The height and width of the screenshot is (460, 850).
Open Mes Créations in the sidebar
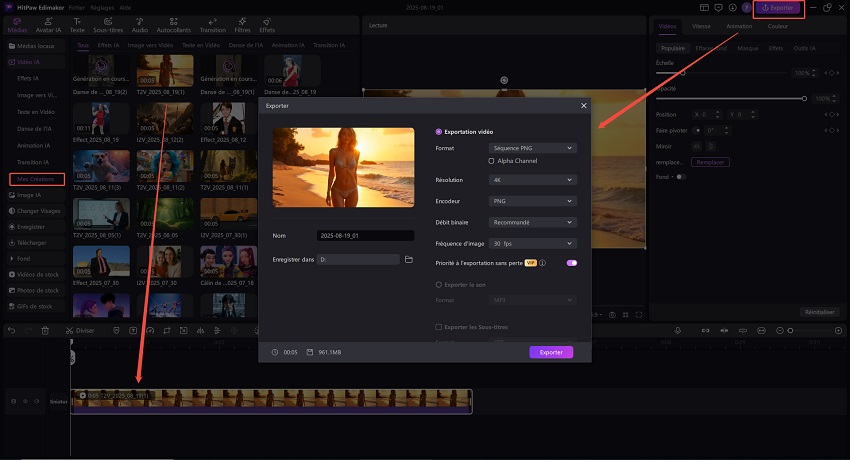(x=36, y=179)
